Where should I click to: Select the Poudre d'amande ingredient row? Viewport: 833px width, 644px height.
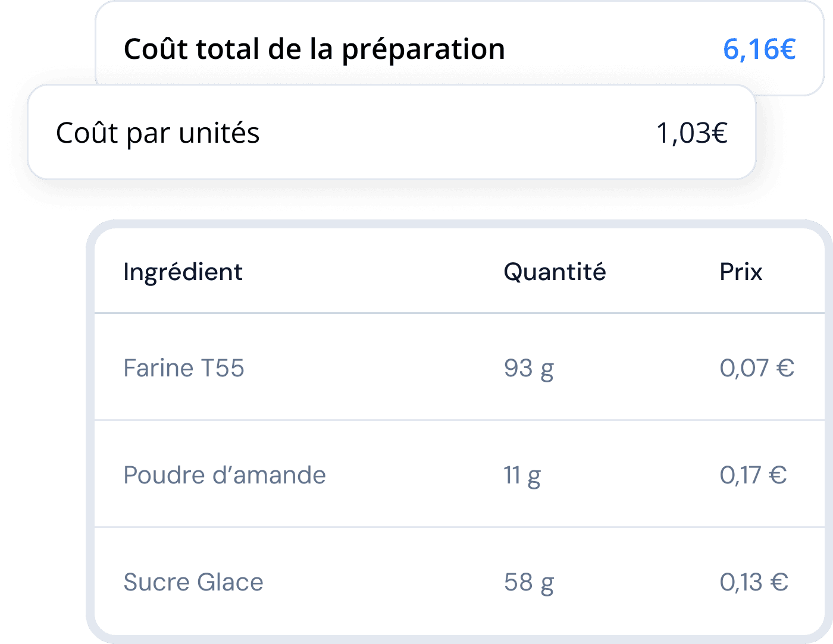point(458,475)
